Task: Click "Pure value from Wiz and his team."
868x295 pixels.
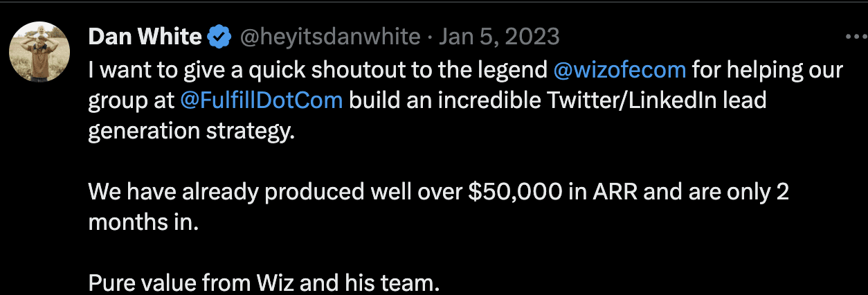Action: pos(264,283)
